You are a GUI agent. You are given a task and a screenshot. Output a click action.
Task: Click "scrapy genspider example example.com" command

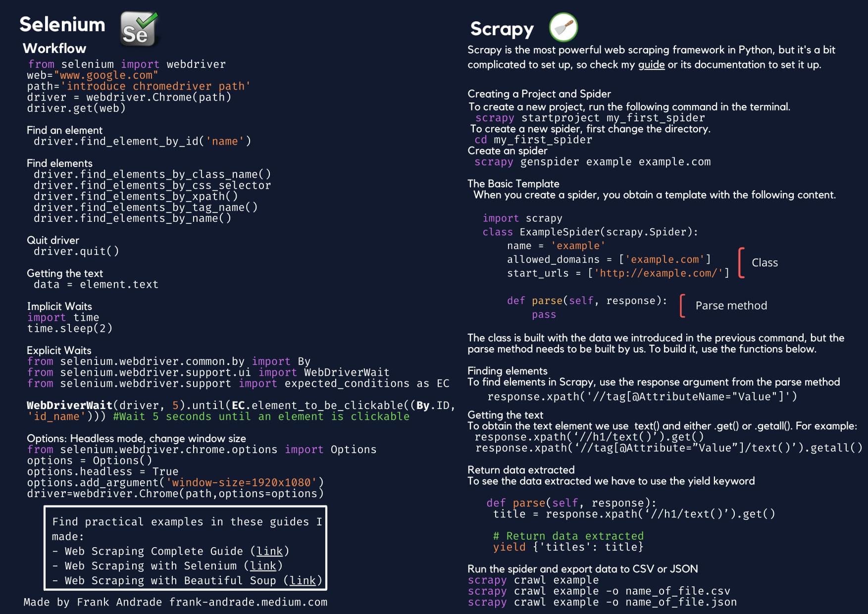coord(593,162)
